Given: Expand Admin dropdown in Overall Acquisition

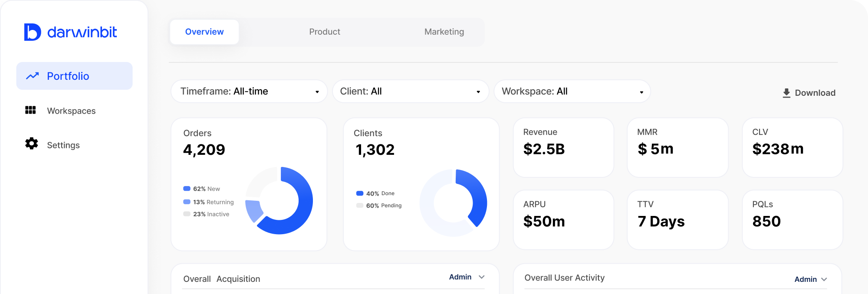Looking at the screenshot, I should tap(467, 277).
